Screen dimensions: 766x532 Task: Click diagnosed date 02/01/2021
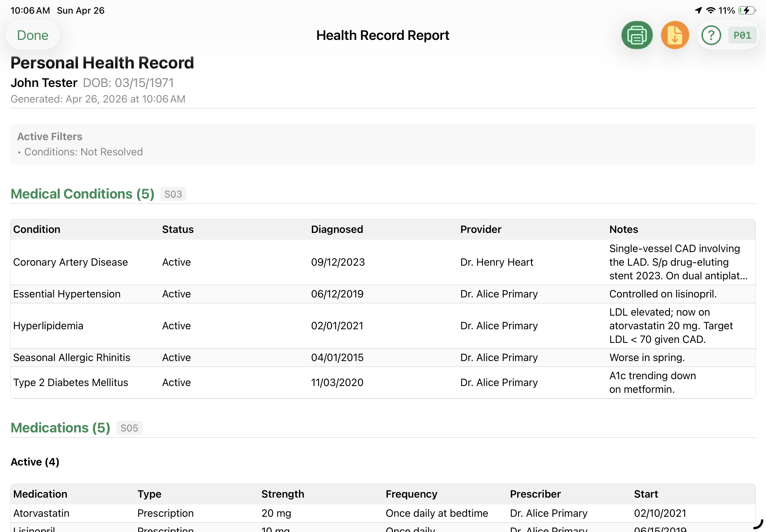coord(337,325)
